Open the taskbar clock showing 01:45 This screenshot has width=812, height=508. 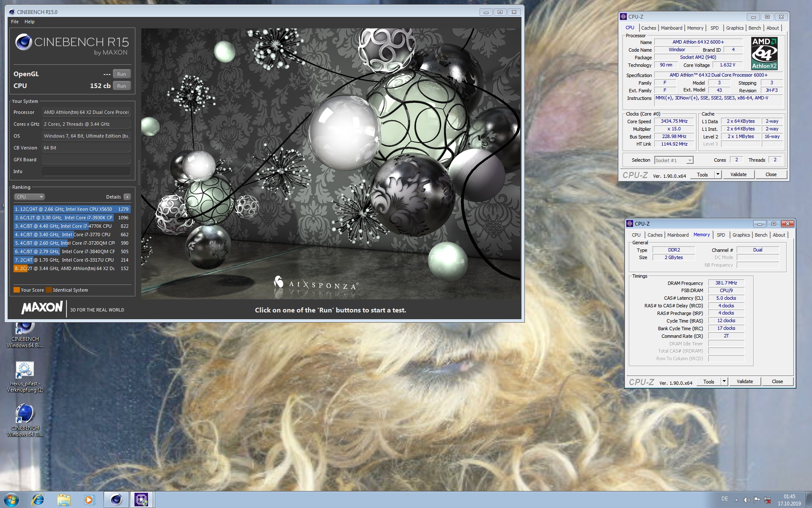(x=789, y=500)
